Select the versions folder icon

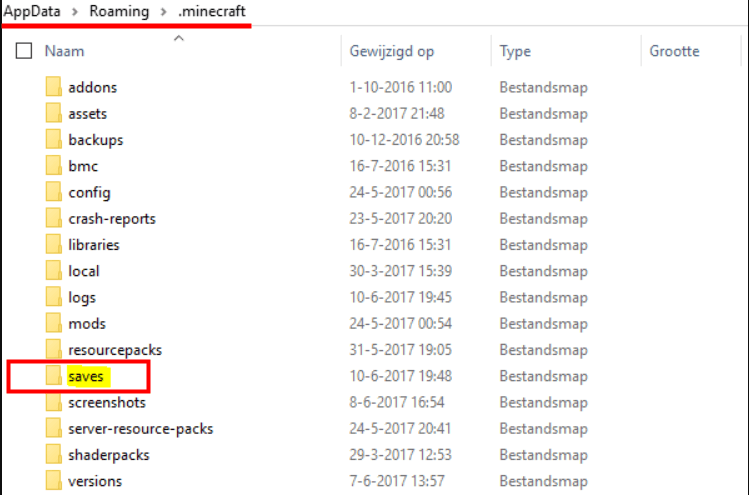click(x=54, y=481)
